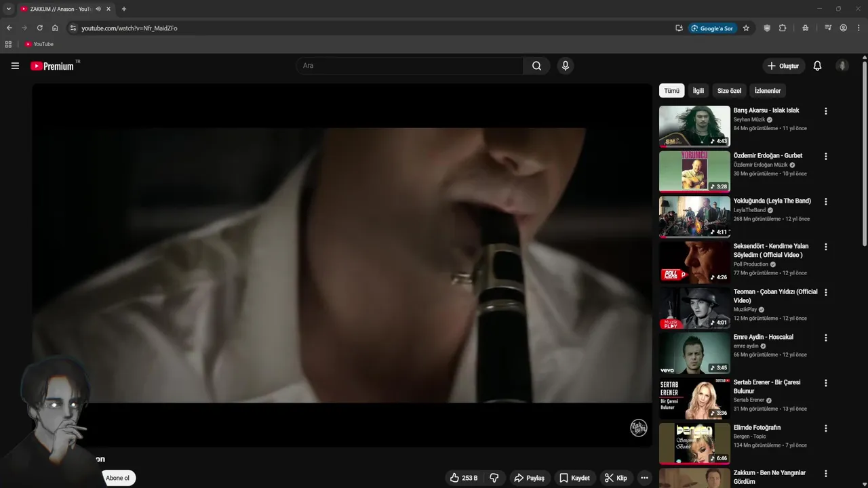Viewport: 868px width, 488px height.
Task: Click the incognito-style extension icon
Action: pos(805,28)
